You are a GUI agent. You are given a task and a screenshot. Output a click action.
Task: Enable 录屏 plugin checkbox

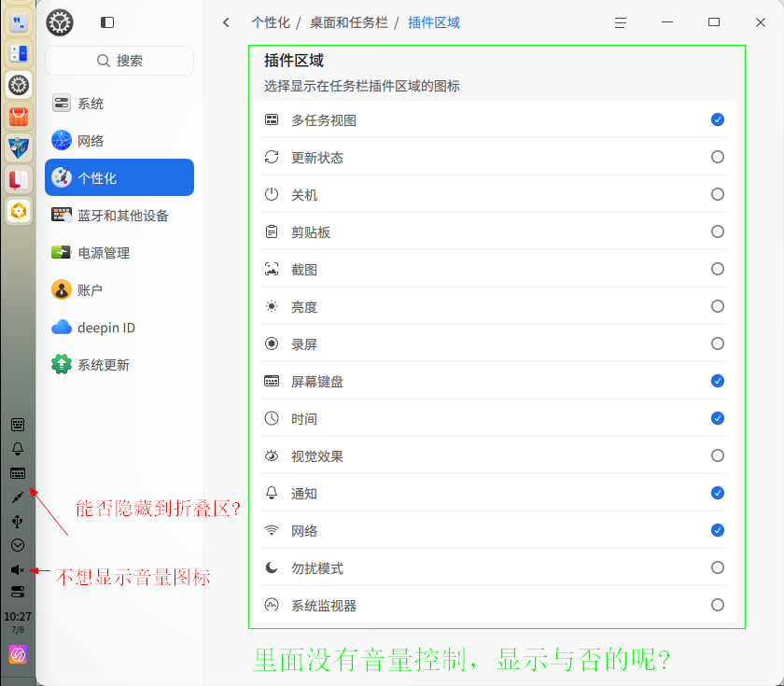(x=718, y=343)
